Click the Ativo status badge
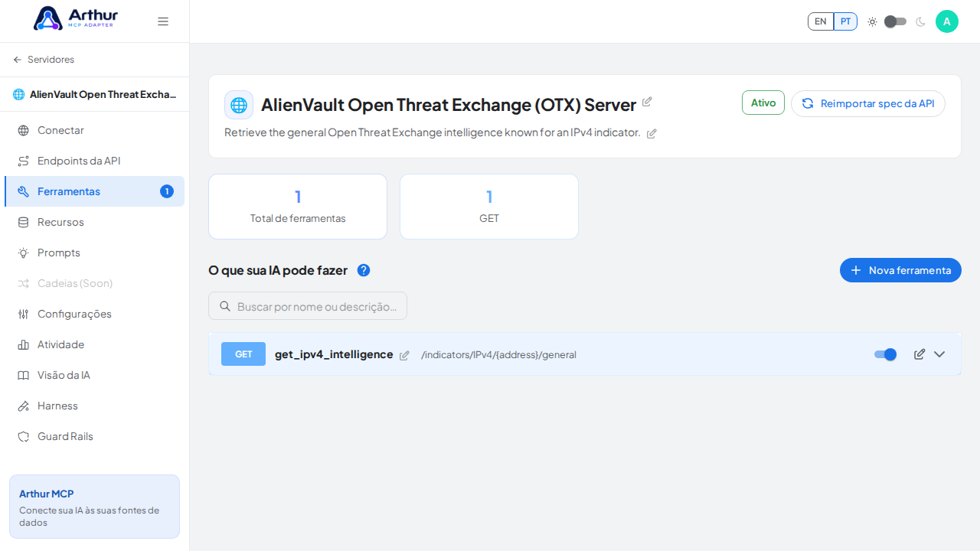Screen dimensions: 980x551 (x=763, y=103)
